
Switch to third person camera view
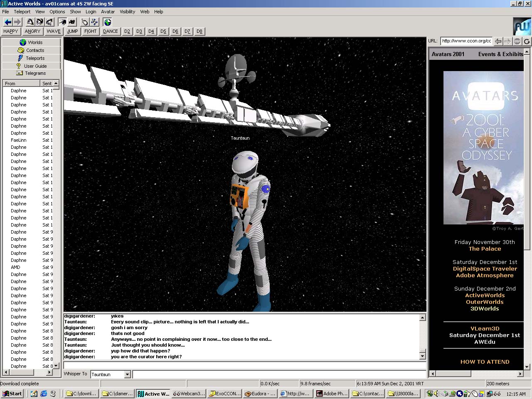point(72,22)
